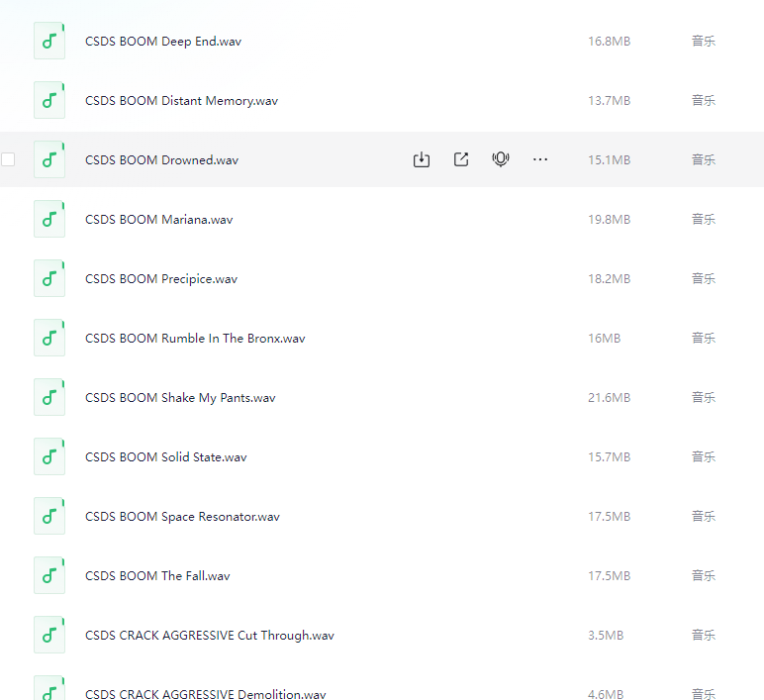Click music icon of Space Resonator.wav
Viewport: 764px width, 700px height.
(x=49, y=516)
